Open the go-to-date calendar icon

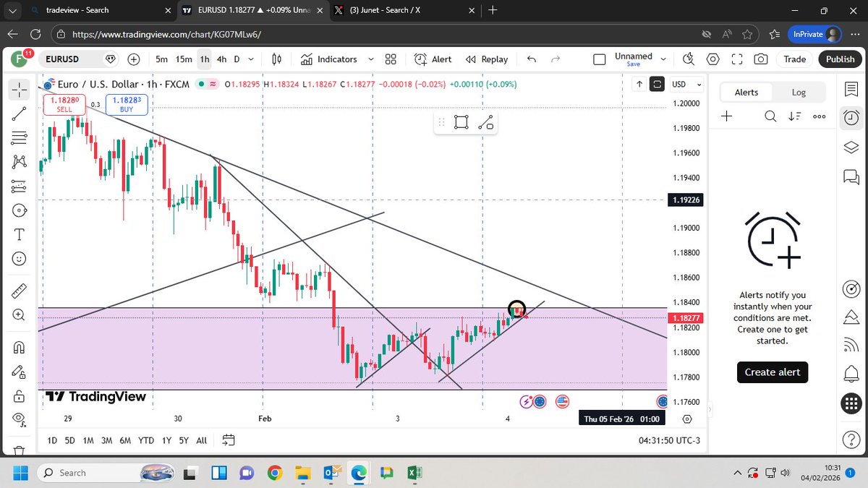[x=229, y=440]
